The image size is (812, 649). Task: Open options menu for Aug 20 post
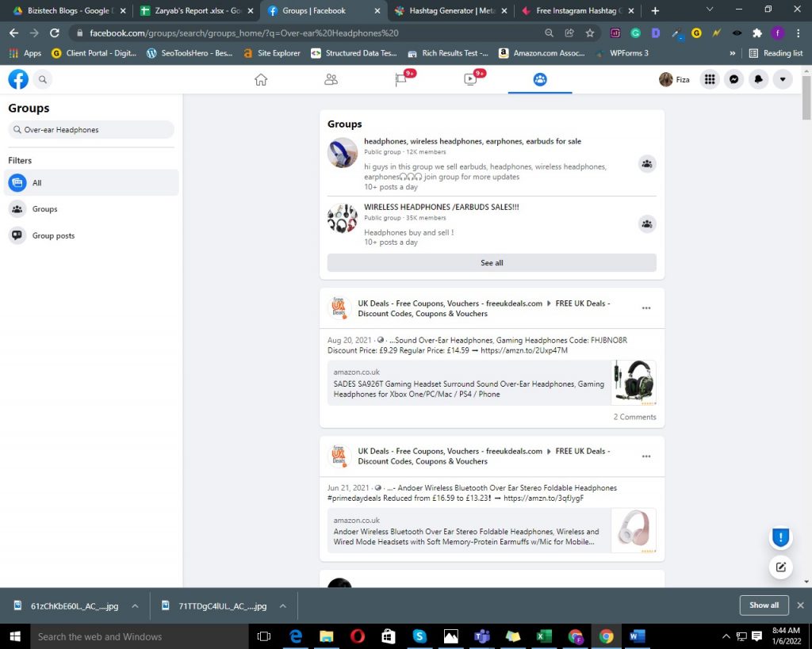646,308
